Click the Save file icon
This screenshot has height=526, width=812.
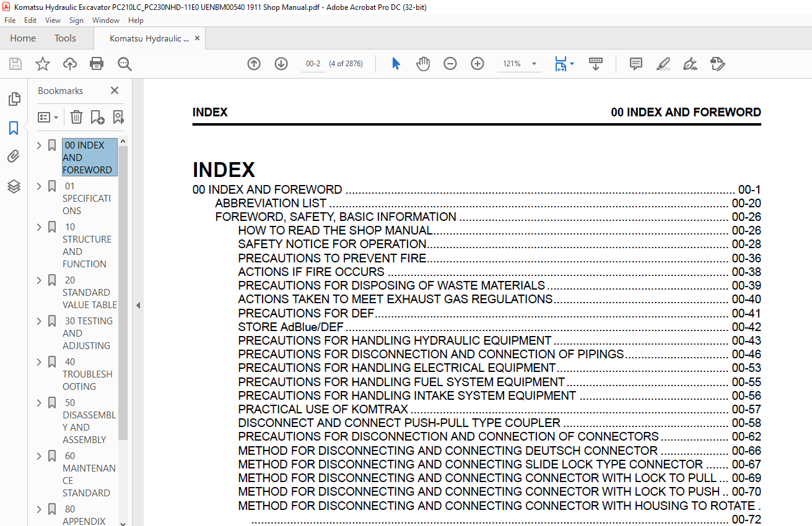(x=15, y=64)
